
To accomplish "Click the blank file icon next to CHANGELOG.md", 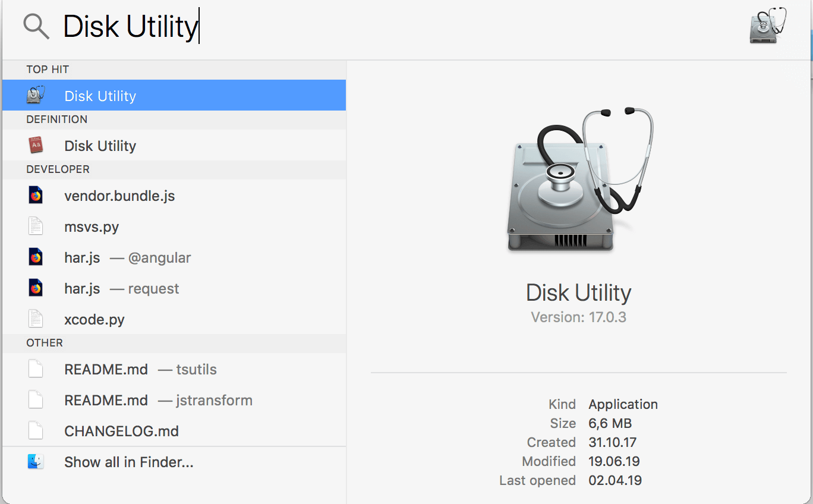I will click(36, 431).
